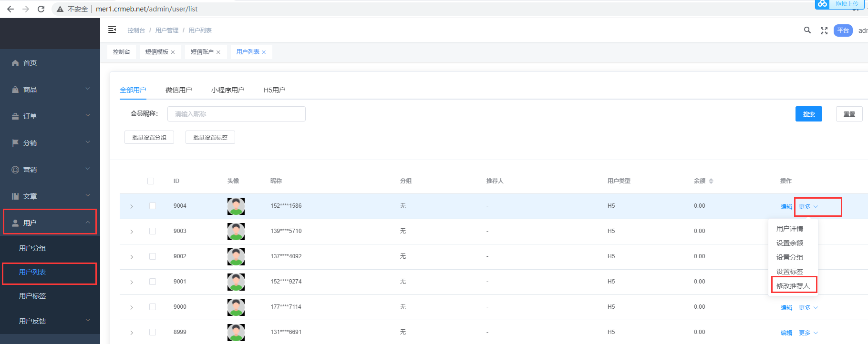Viewport: 868px width, 344px height.
Task: Close the 短信账户 tab using its X
Action: click(218, 52)
